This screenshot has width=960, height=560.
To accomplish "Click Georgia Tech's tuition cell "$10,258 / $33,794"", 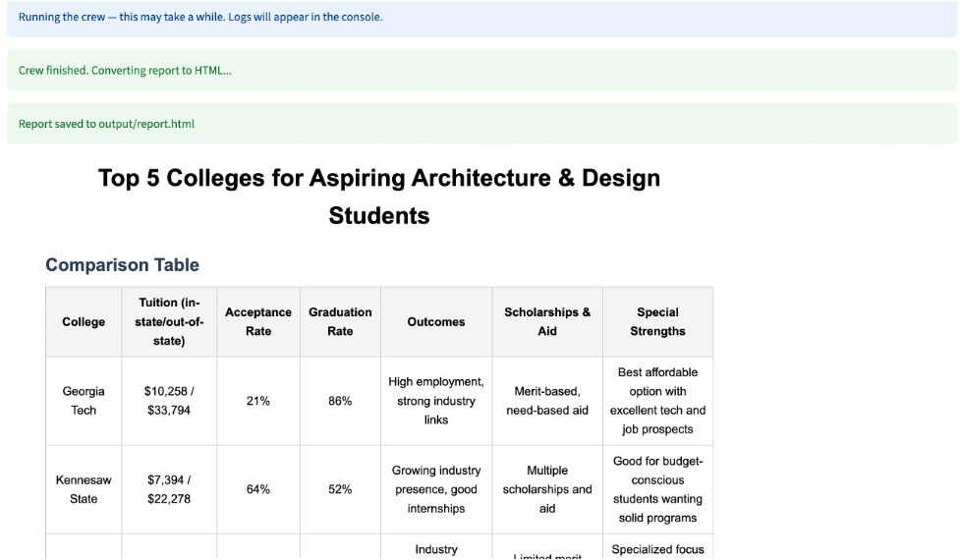I will [x=169, y=401].
